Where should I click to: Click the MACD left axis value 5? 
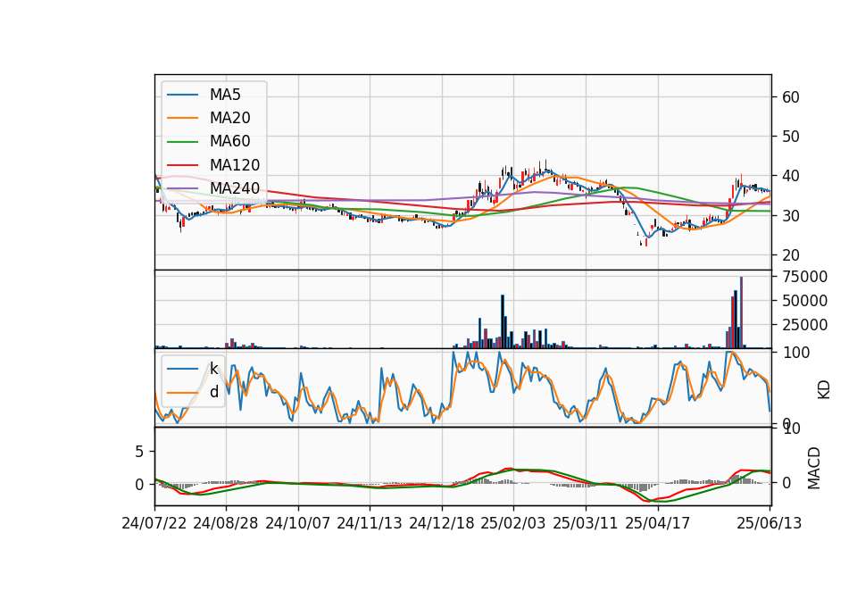coord(139,452)
